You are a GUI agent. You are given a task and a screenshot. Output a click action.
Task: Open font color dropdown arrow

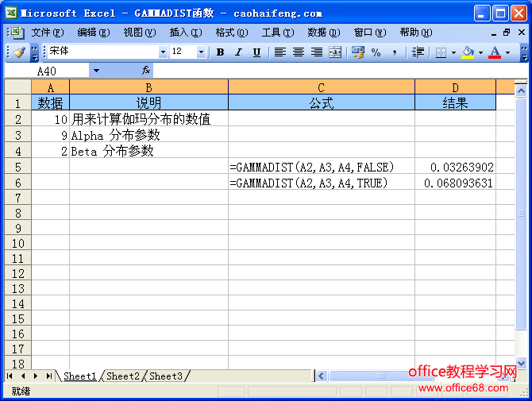pos(508,52)
